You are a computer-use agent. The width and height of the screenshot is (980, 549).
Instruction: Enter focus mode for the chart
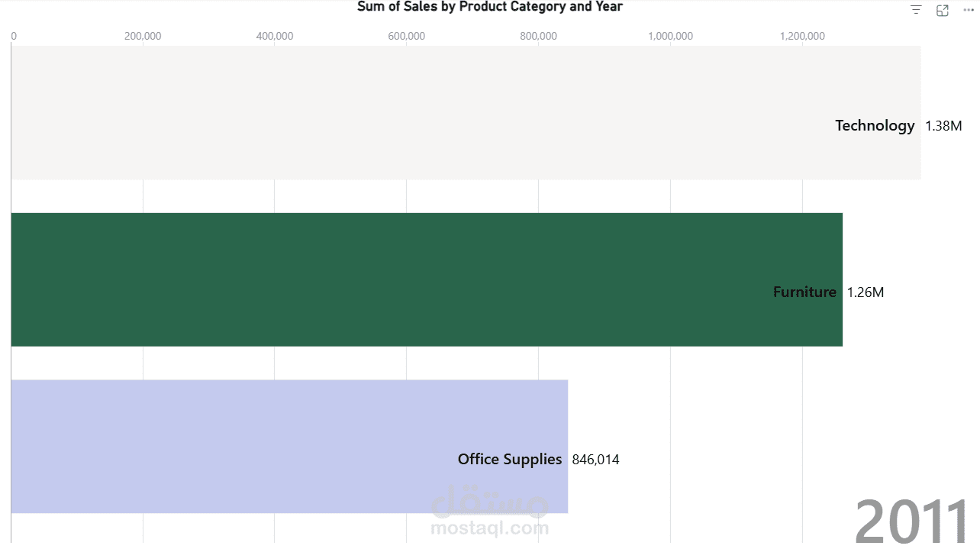pos(943,10)
